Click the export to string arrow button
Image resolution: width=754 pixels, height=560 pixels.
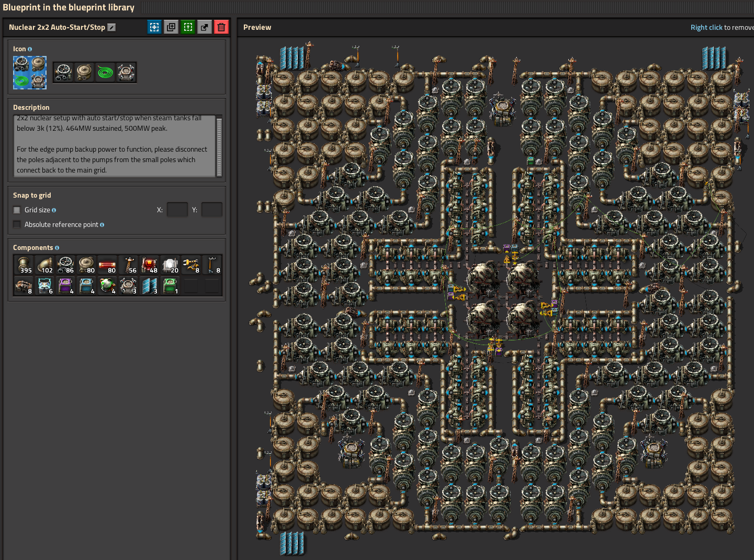pyautogui.click(x=205, y=27)
